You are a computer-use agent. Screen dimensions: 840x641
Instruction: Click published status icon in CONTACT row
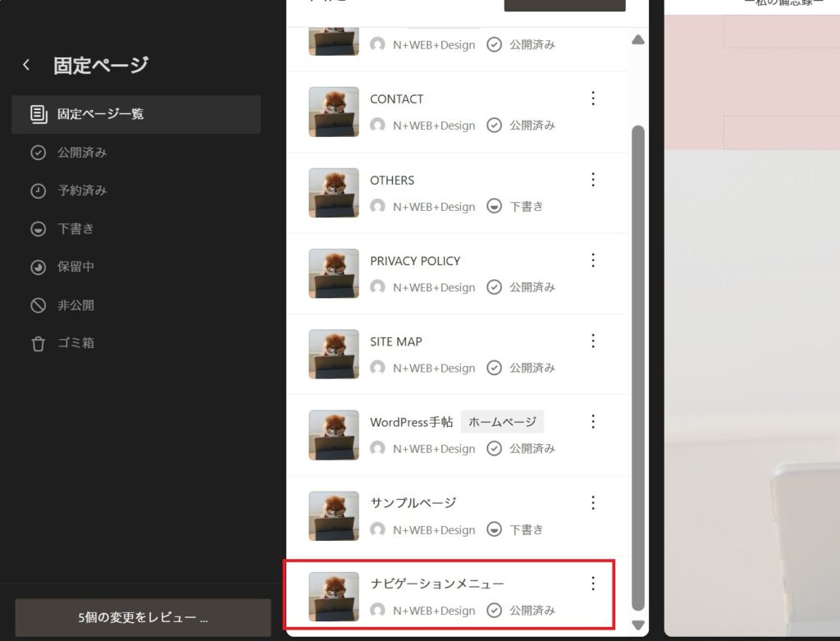pos(494,126)
